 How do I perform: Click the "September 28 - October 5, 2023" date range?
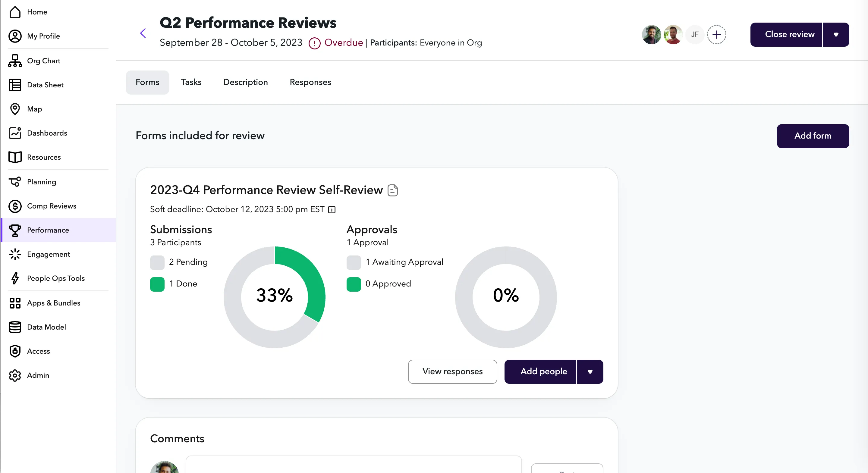point(231,43)
